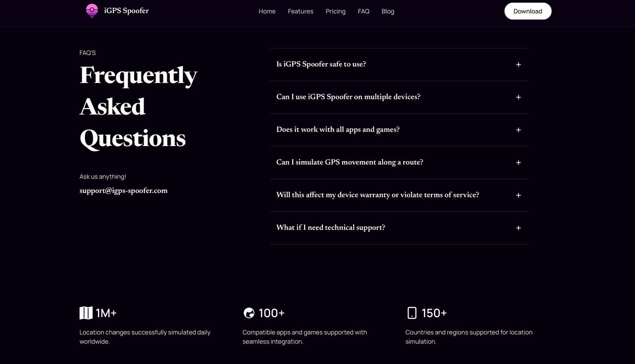Click plus icon for apps and games question

coord(518,130)
